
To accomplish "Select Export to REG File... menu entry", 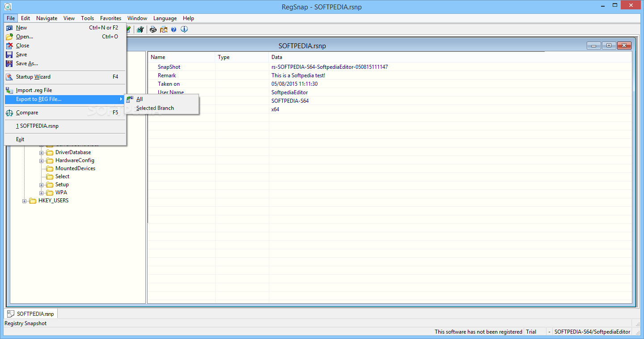I will click(x=65, y=99).
